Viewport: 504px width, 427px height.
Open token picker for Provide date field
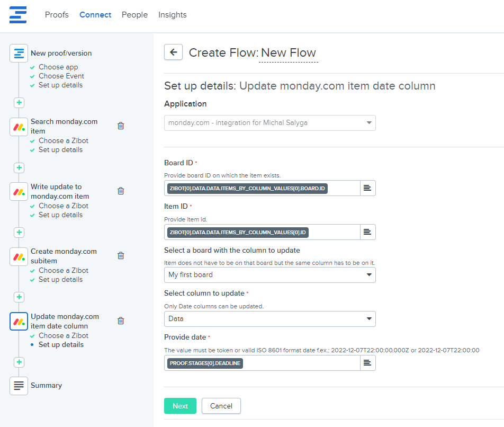[x=368, y=363]
